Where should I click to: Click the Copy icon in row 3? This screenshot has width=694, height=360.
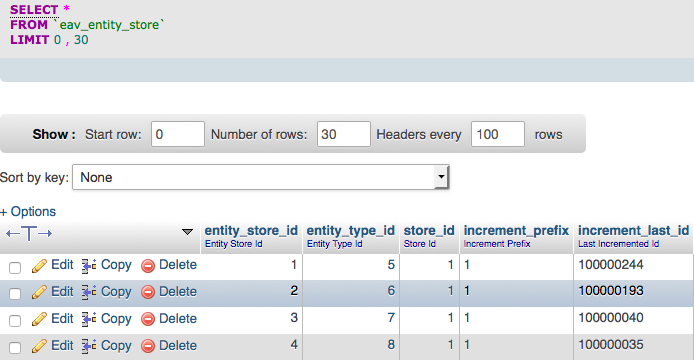pos(89,320)
